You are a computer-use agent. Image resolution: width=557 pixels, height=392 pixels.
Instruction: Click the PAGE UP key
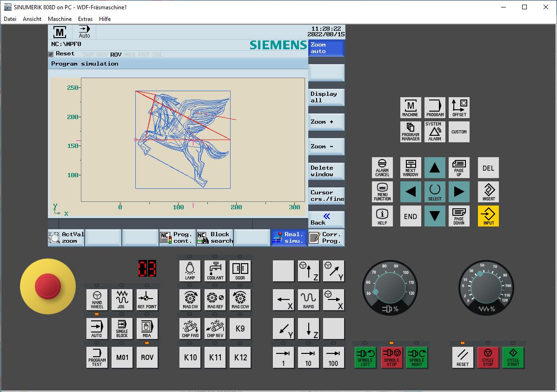point(459,168)
